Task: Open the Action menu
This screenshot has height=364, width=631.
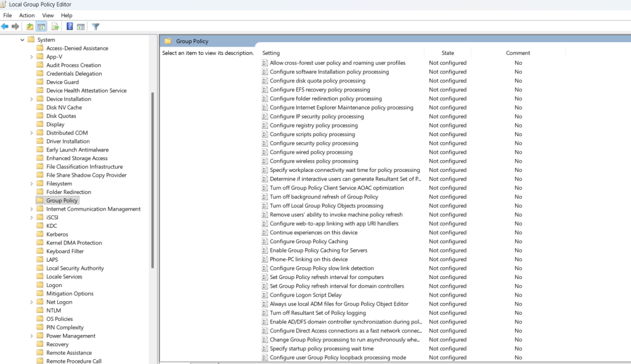Action: tap(26, 15)
